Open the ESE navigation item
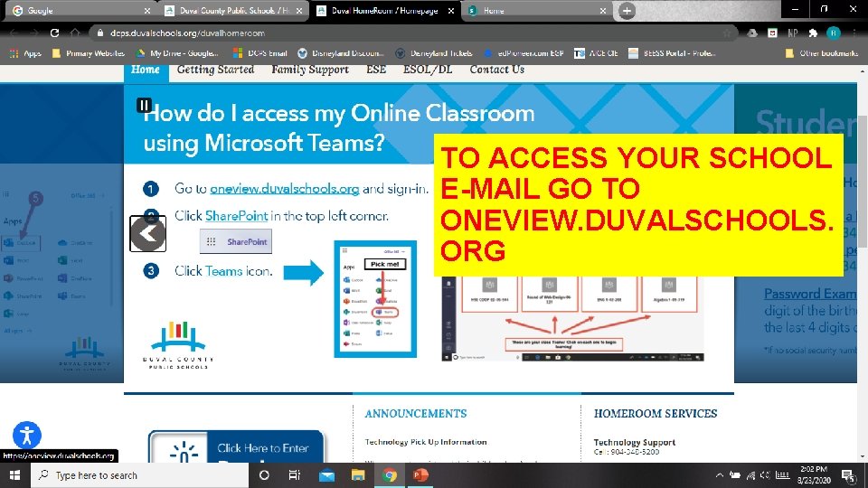 [x=376, y=70]
